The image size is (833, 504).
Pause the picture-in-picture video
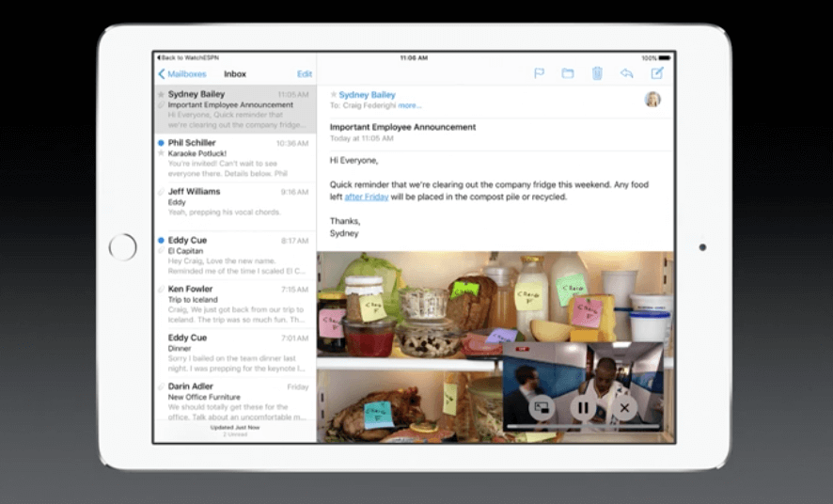coord(583,408)
